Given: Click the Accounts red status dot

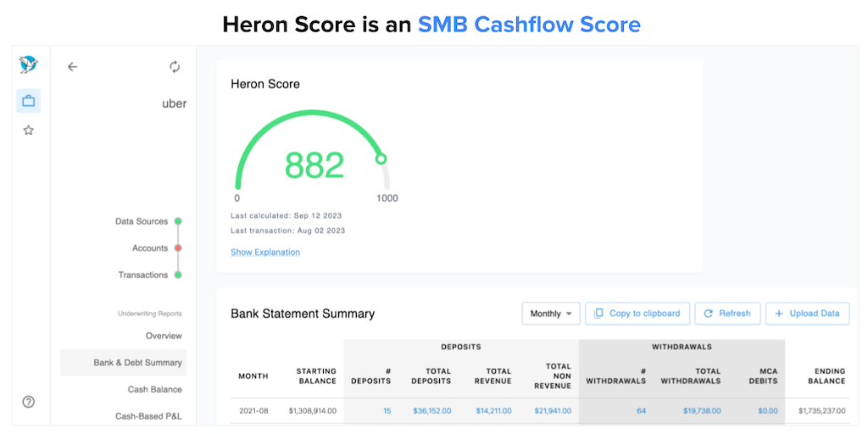Looking at the screenshot, I should (178, 248).
